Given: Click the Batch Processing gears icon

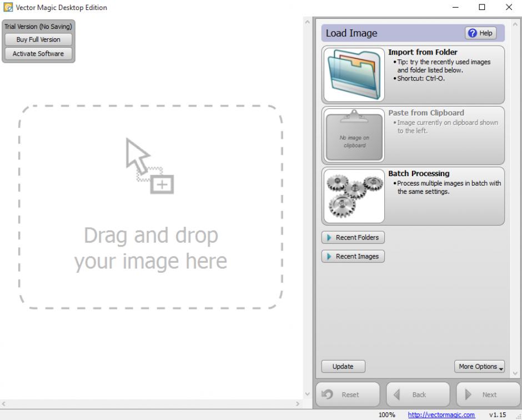Looking at the screenshot, I should 354,196.
